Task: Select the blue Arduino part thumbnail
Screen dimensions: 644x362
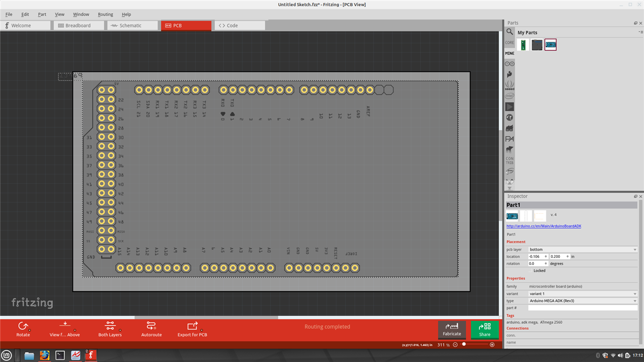Action: tap(550, 45)
